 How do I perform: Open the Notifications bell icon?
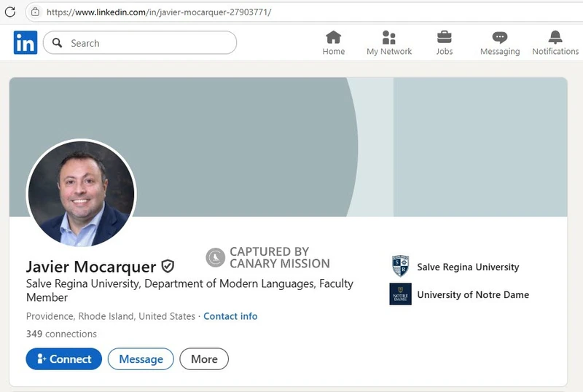[x=555, y=38]
